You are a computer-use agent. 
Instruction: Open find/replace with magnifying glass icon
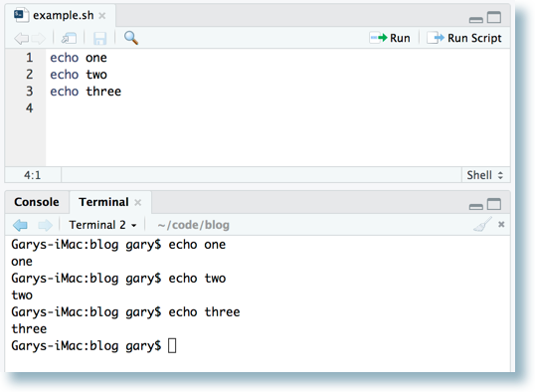tap(131, 38)
